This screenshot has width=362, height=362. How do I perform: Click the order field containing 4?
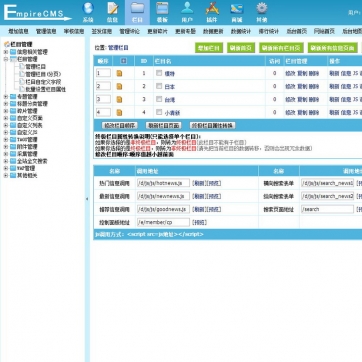[x=103, y=112]
